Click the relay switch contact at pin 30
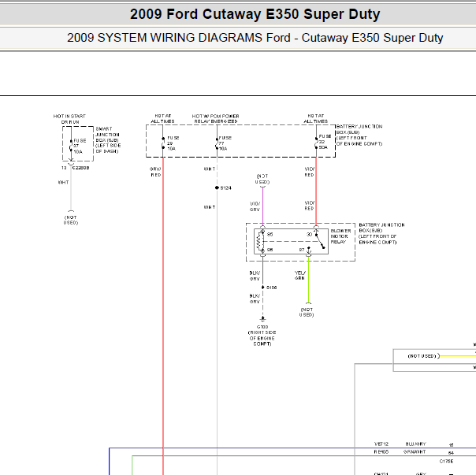The height and width of the screenshot is (475, 476). pos(320,241)
